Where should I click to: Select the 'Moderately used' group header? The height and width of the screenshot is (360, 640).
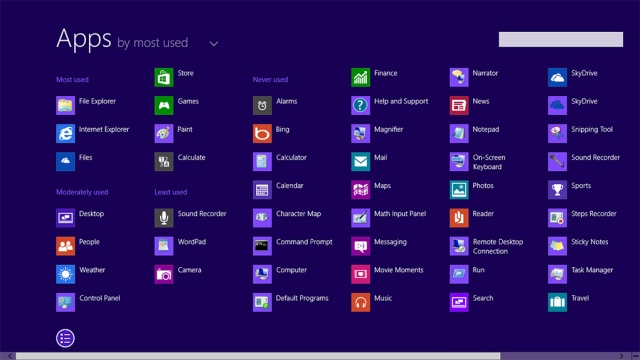click(82, 192)
